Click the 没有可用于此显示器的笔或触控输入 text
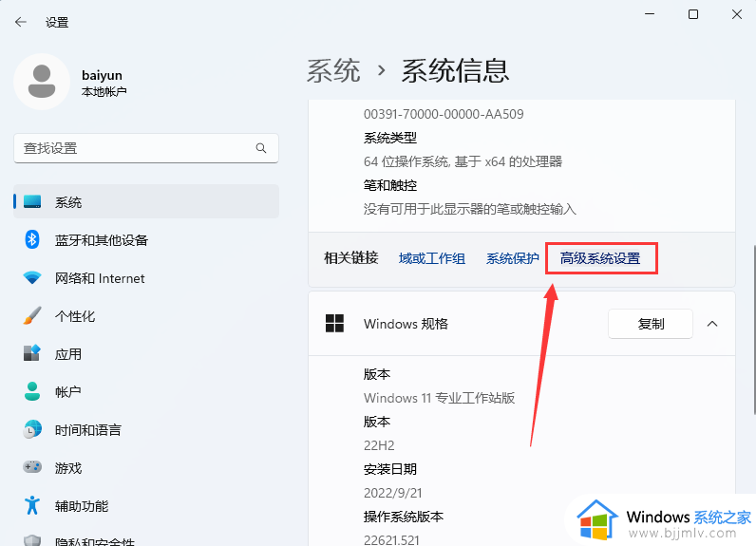 click(469, 209)
